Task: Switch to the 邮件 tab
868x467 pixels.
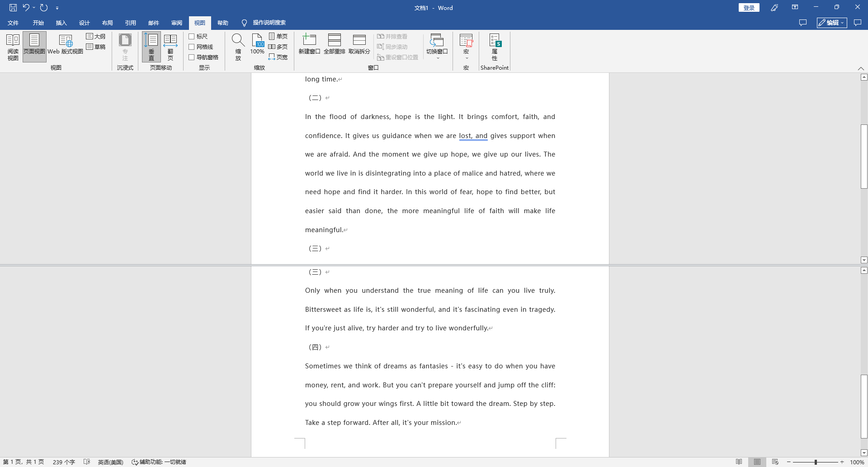Action: 153,23
